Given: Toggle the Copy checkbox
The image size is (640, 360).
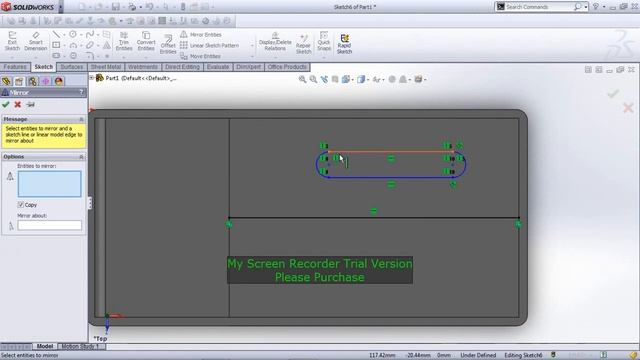Looking at the screenshot, I should click(x=20, y=204).
